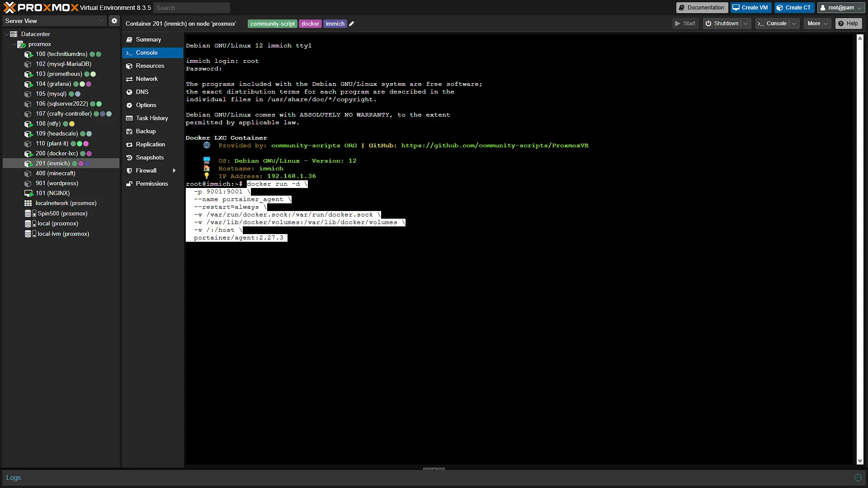Click the docker tag label
The width and height of the screenshot is (868, 488).
point(310,24)
